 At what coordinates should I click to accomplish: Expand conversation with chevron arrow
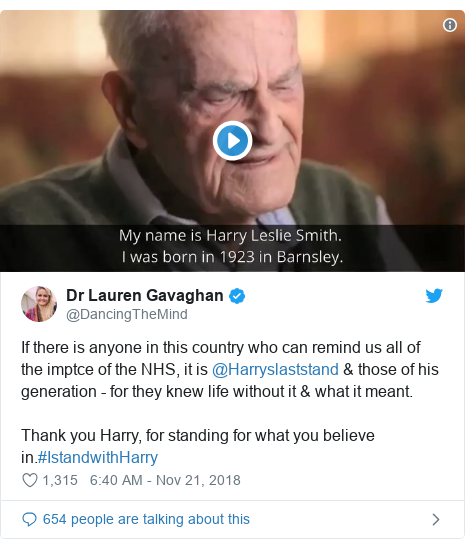[x=436, y=519]
